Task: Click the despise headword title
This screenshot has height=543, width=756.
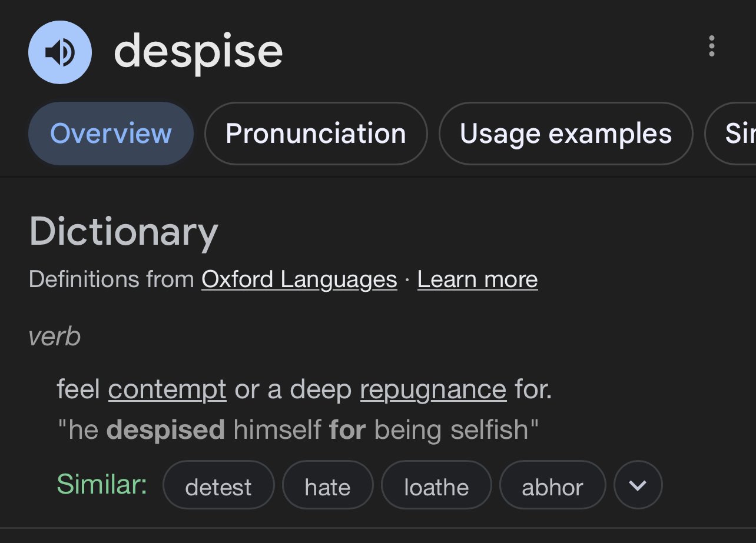Action: click(x=198, y=52)
